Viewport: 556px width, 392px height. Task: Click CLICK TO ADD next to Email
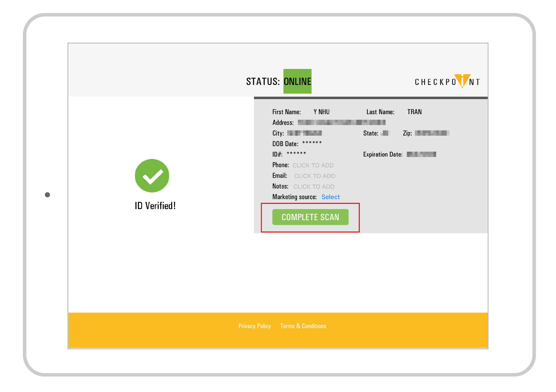[x=315, y=176]
